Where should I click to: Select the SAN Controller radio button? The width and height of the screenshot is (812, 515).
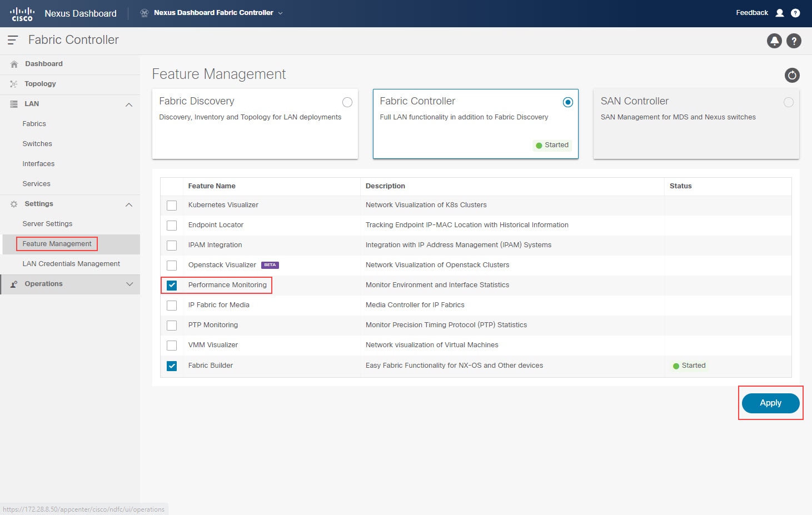(789, 102)
